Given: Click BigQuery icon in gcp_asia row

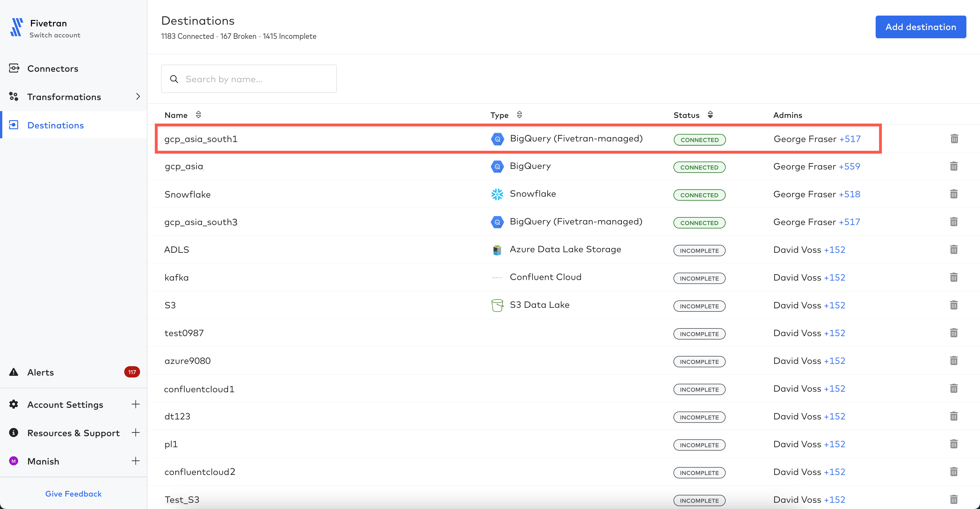Looking at the screenshot, I should pos(497,166).
